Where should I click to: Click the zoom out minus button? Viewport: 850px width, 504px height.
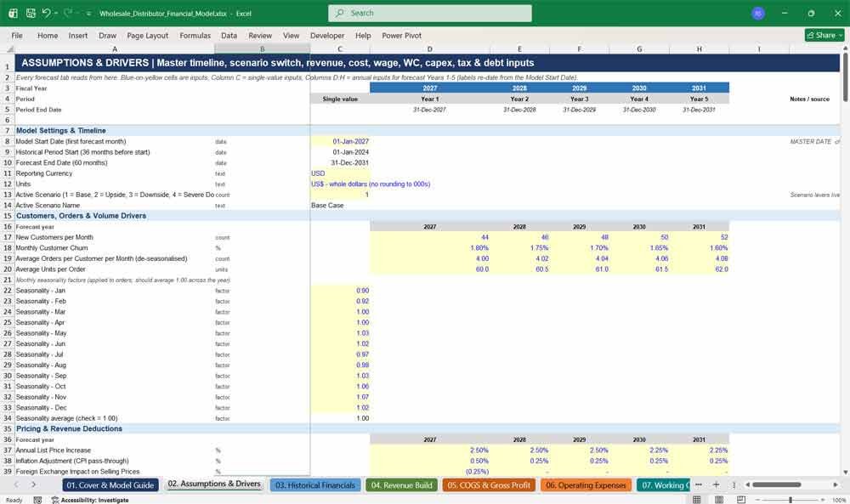(x=757, y=500)
